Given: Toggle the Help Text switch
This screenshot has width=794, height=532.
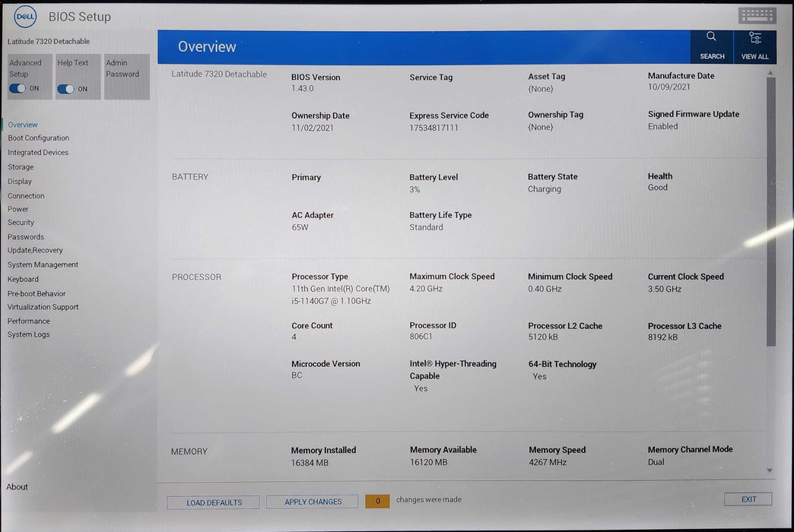Looking at the screenshot, I should [x=66, y=89].
